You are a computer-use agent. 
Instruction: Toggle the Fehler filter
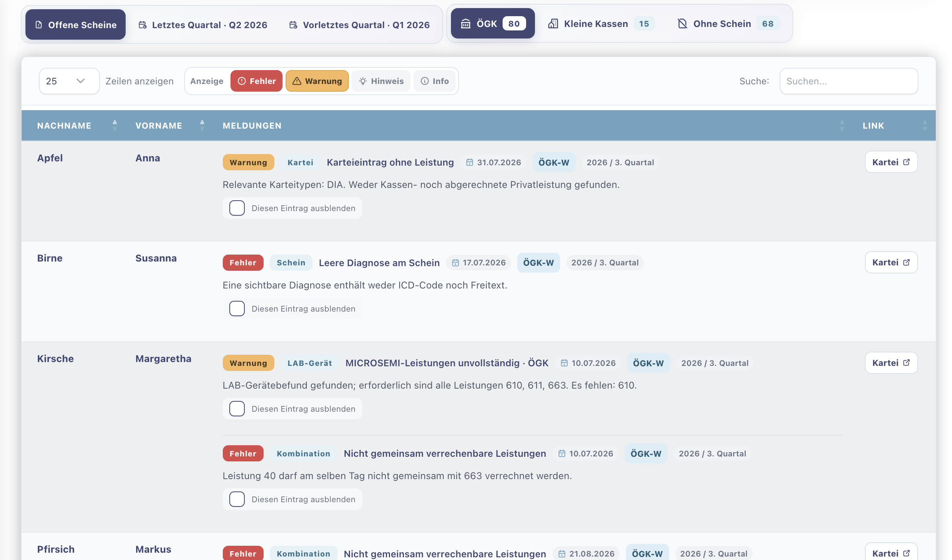(256, 81)
